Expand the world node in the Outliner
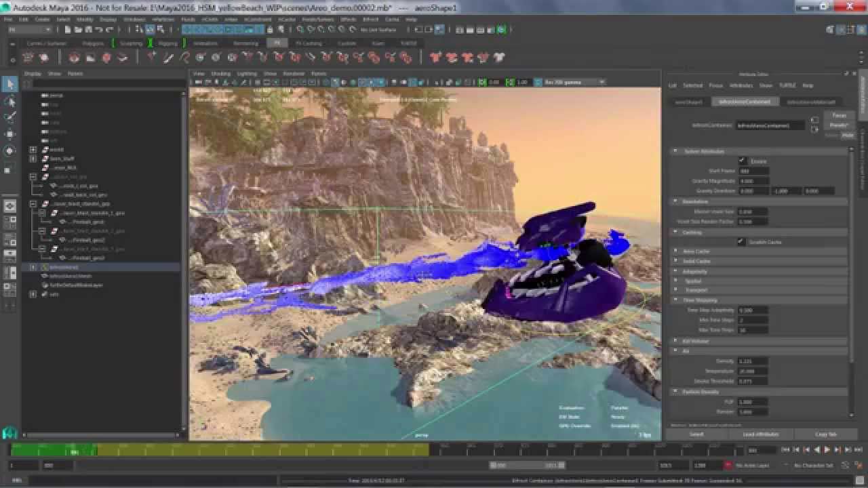868x488 pixels. click(x=33, y=149)
